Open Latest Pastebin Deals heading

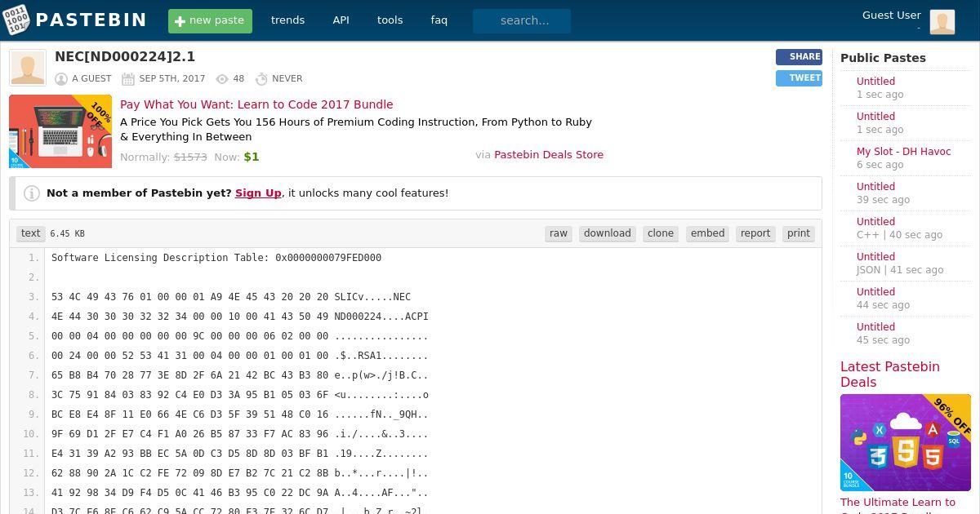[x=889, y=374]
